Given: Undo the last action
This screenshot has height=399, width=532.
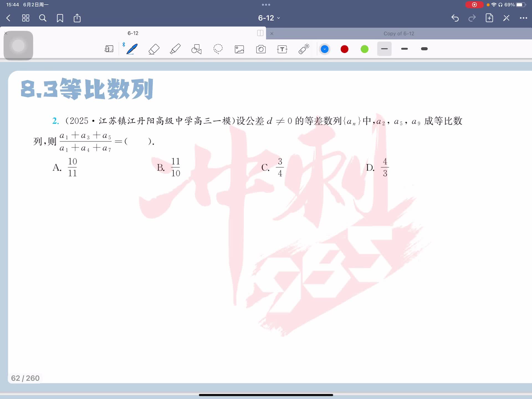Looking at the screenshot, I should (455, 18).
